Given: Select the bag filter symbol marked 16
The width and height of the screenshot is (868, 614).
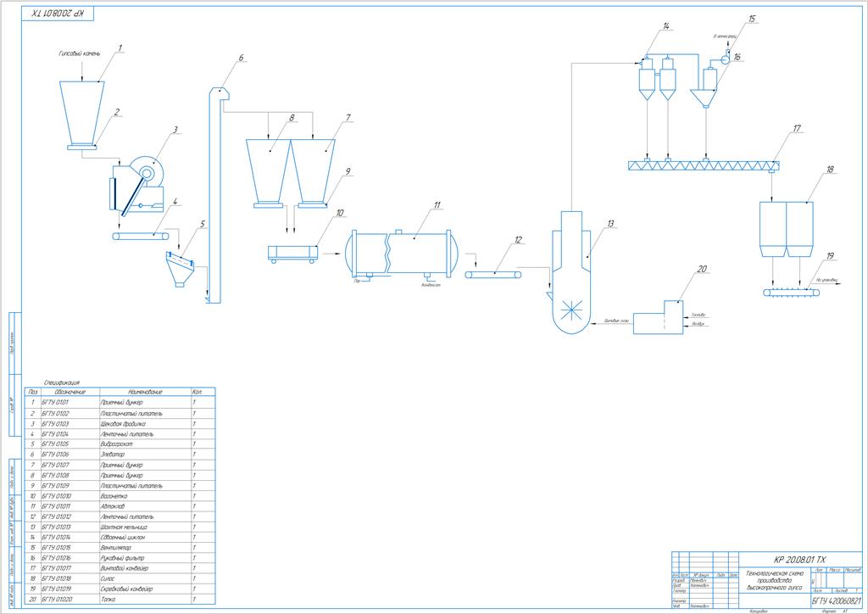Looking at the screenshot, I should (x=704, y=87).
